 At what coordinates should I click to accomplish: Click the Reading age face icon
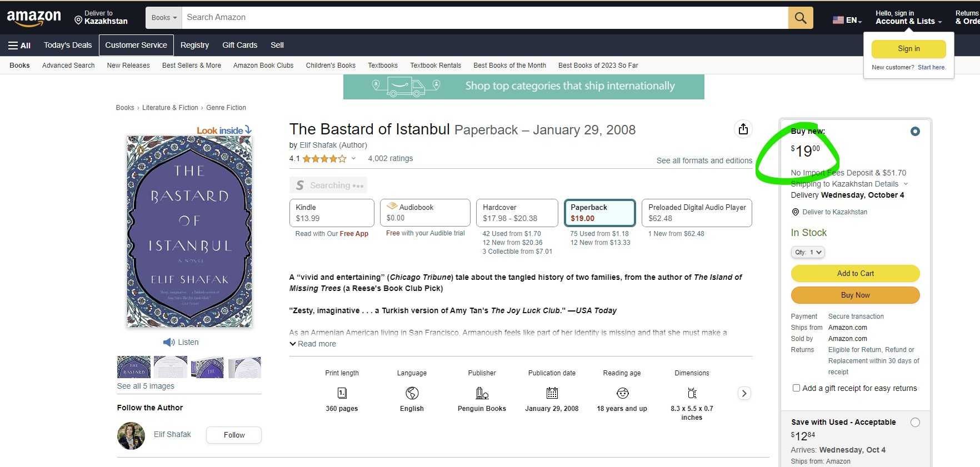tap(622, 393)
